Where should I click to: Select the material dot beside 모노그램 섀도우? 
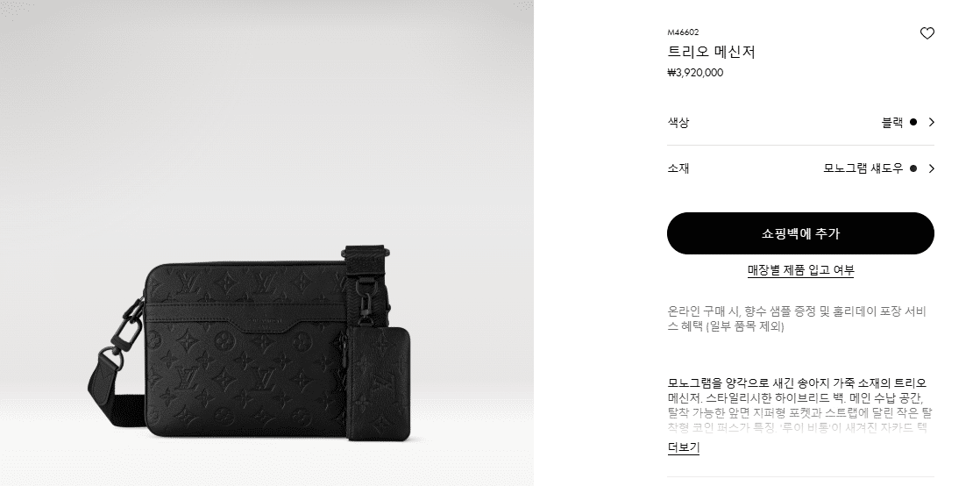tap(913, 168)
